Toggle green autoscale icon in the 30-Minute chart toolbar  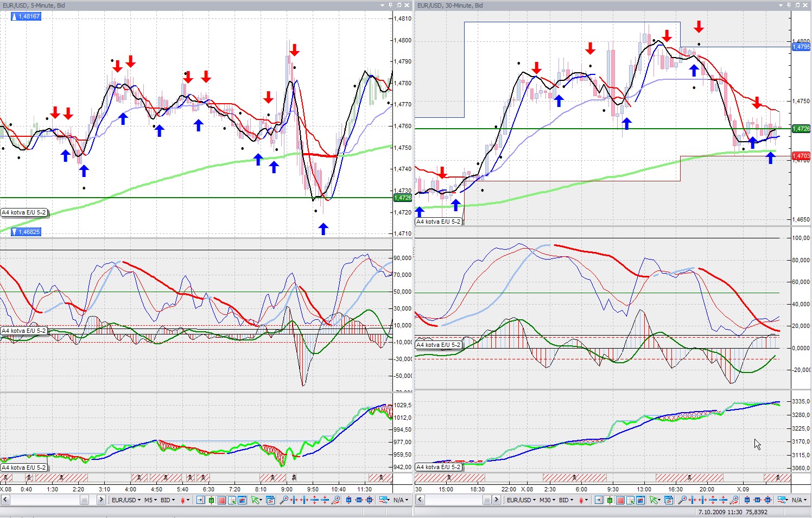point(610,500)
